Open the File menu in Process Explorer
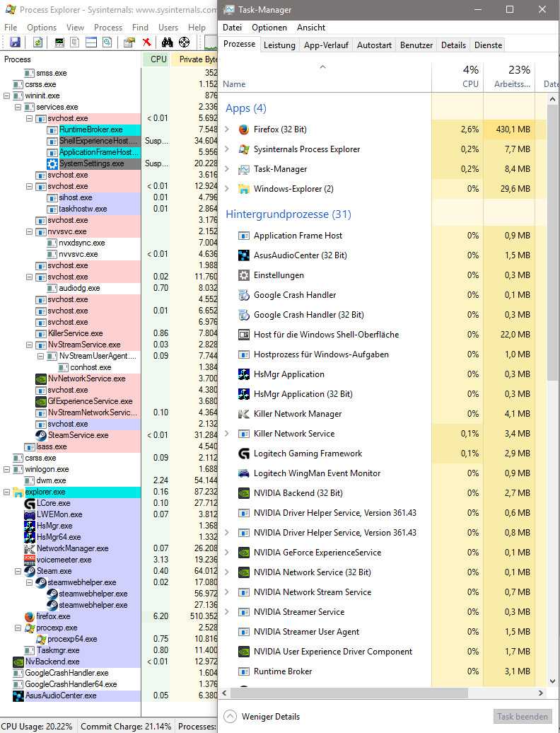The height and width of the screenshot is (733, 560). [11, 28]
